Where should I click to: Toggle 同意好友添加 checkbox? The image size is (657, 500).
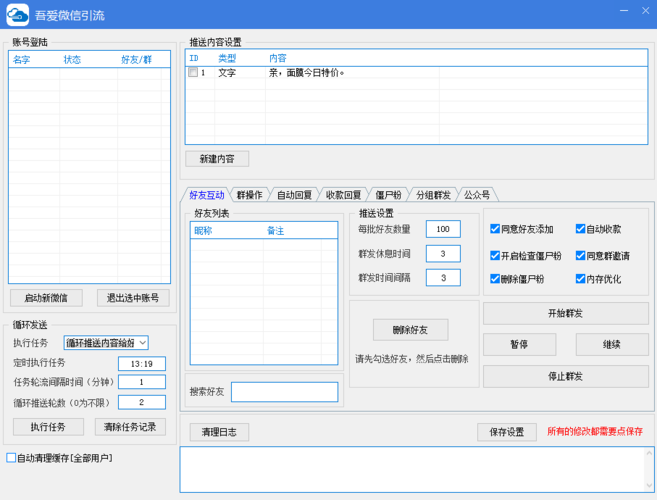495,229
